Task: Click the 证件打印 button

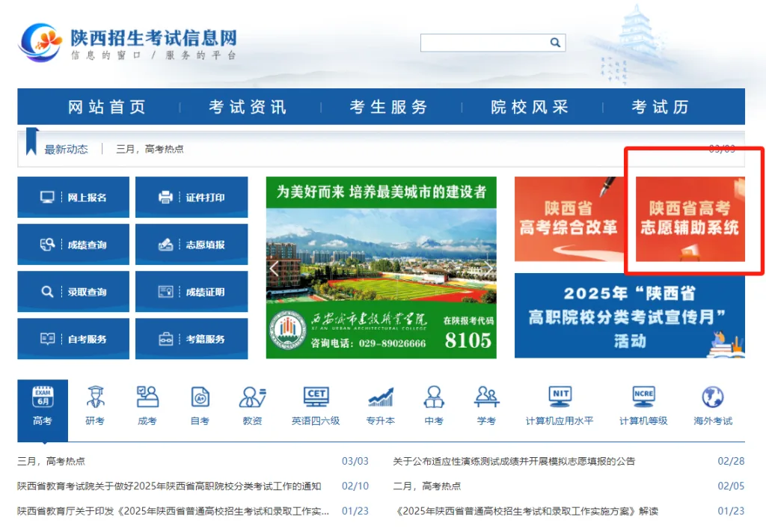Action: click(x=191, y=197)
